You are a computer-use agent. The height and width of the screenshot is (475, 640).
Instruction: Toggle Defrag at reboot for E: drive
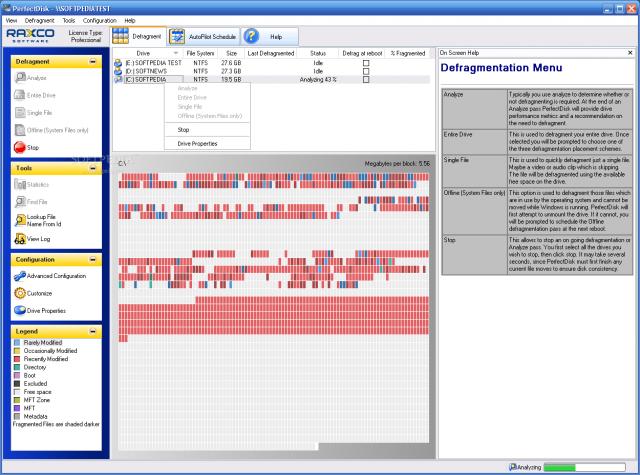click(366, 63)
